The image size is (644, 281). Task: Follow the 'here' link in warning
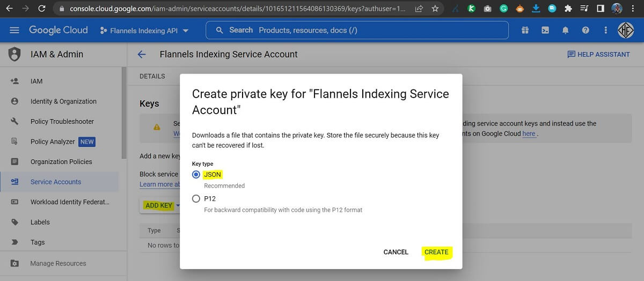pos(529,134)
